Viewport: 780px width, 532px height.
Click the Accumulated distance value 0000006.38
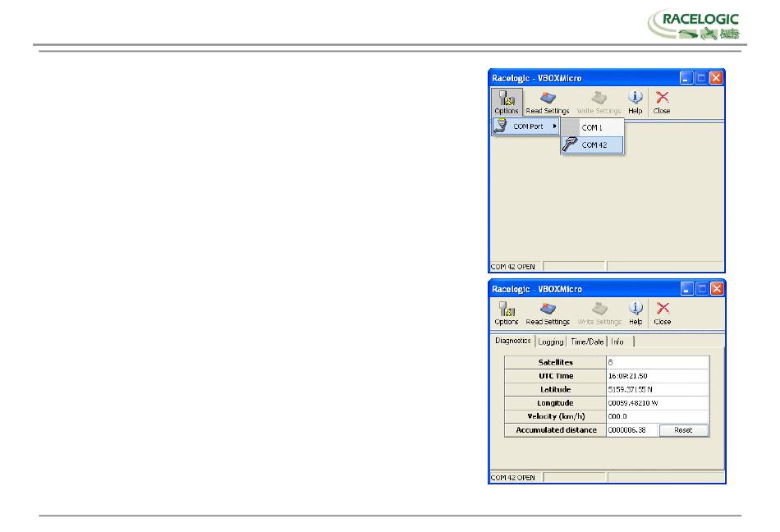632,430
